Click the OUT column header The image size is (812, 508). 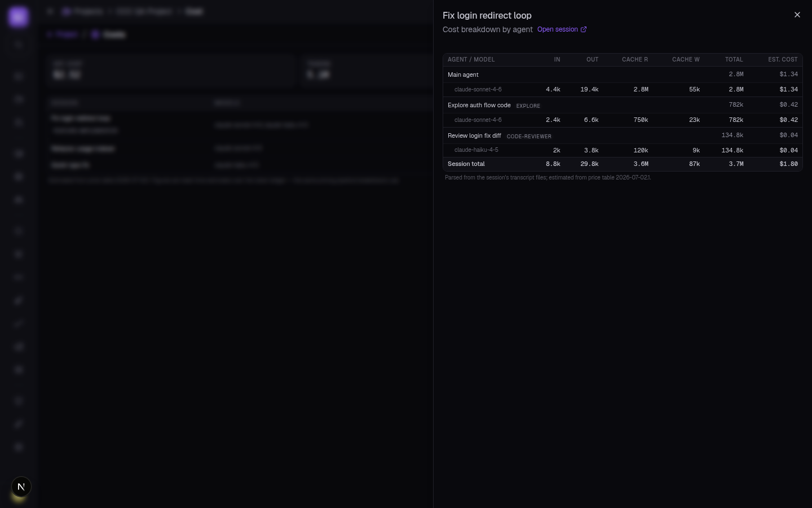coord(592,59)
